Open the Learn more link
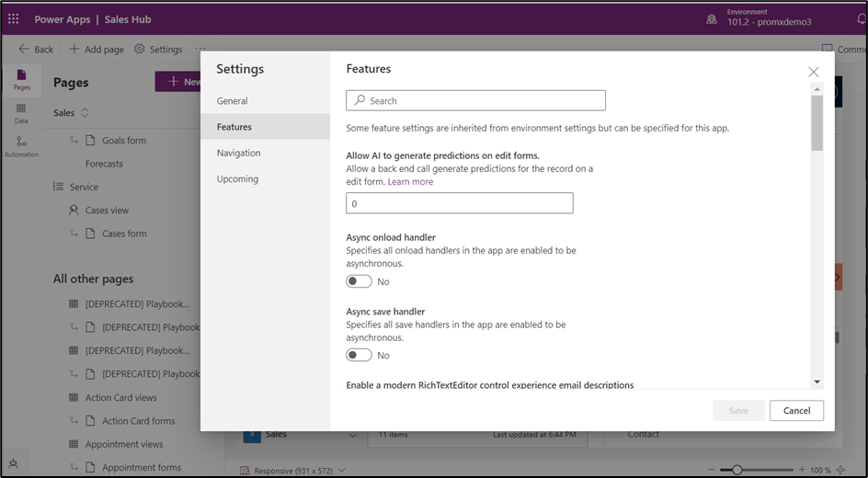This screenshot has width=868, height=478. point(410,182)
